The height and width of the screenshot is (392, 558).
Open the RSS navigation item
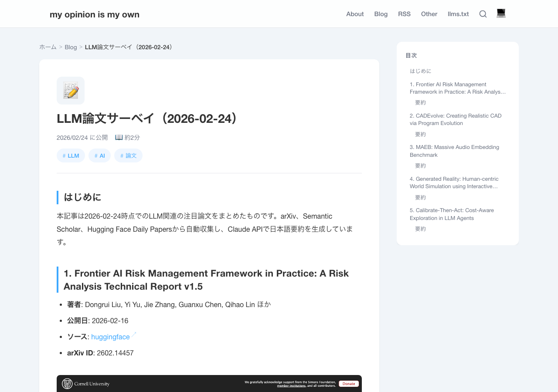click(404, 14)
